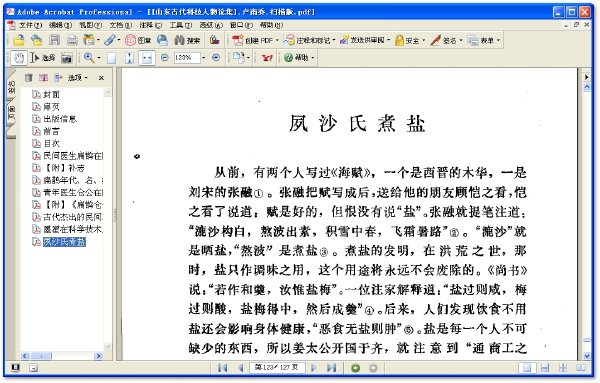The height and width of the screenshot is (383, 600).
Task: Choose the snapshot camera tool
Action: pyautogui.click(x=67, y=58)
